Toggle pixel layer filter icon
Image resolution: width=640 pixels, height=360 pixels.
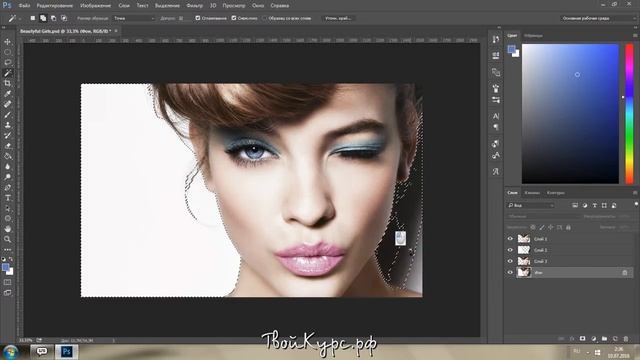pyautogui.click(x=575, y=205)
